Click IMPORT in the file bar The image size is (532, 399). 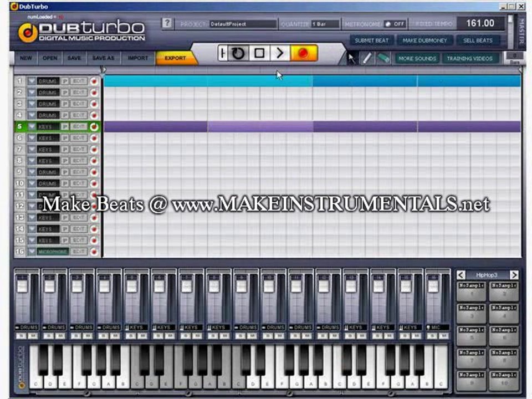click(x=138, y=58)
